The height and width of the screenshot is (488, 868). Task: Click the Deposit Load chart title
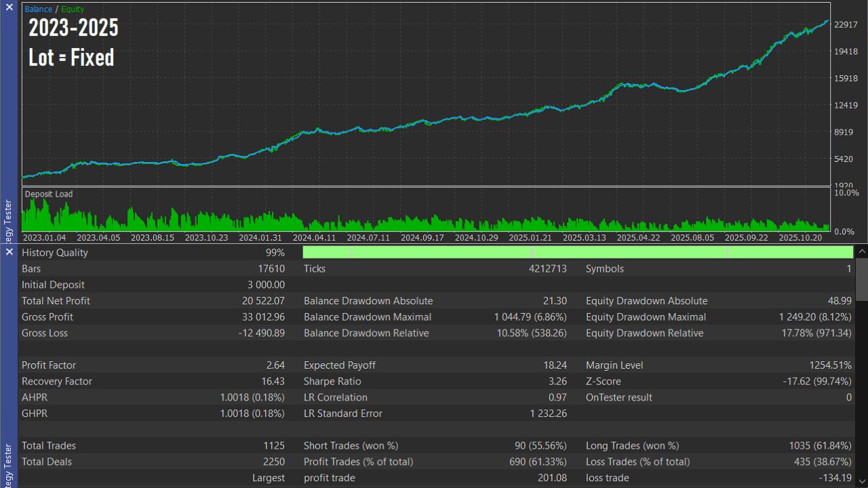click(49, 194)
